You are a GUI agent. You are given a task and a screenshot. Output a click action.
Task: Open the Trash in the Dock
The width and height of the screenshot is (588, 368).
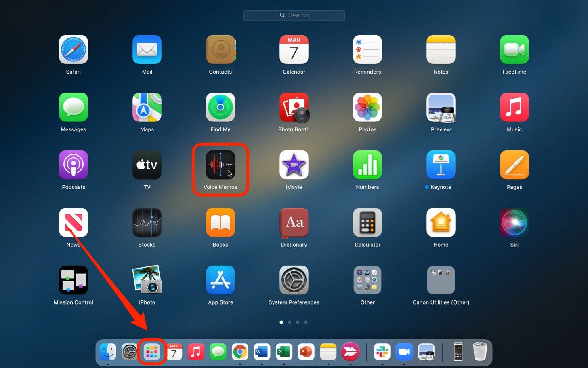pyautogui.click(x=480, y=352)
